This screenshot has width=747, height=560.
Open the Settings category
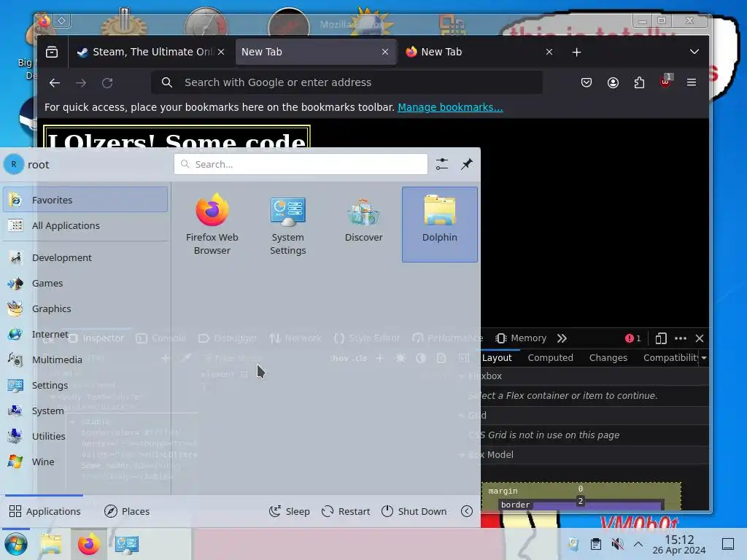coord(85,385)
